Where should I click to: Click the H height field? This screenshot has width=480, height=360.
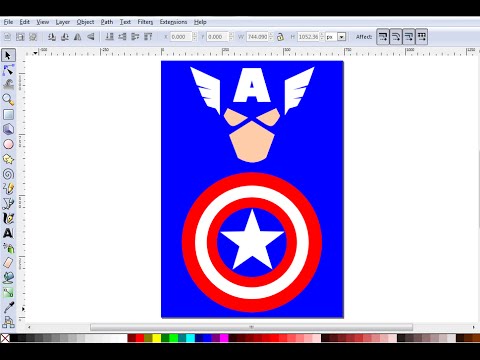tap(308, 37)
